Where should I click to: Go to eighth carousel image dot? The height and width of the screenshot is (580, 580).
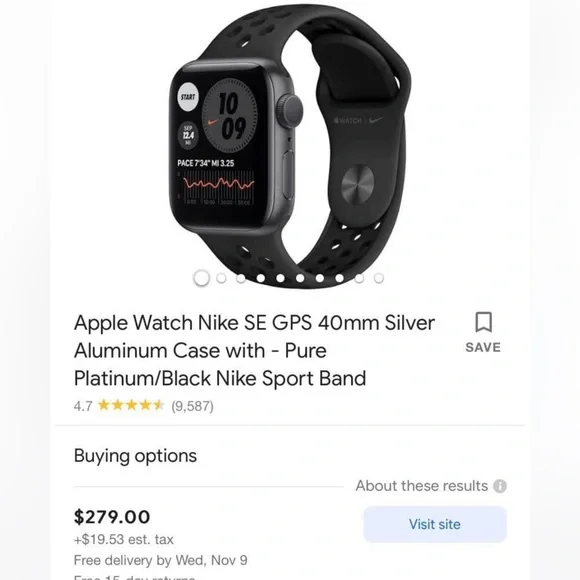[x=339, y=278]
